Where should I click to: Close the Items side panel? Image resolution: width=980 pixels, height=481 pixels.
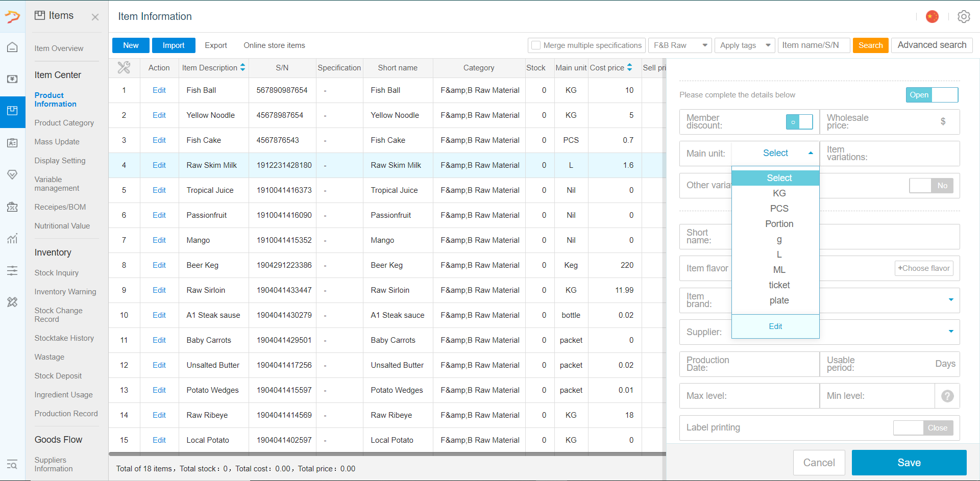pyautogui.click(x=95, y=17)
